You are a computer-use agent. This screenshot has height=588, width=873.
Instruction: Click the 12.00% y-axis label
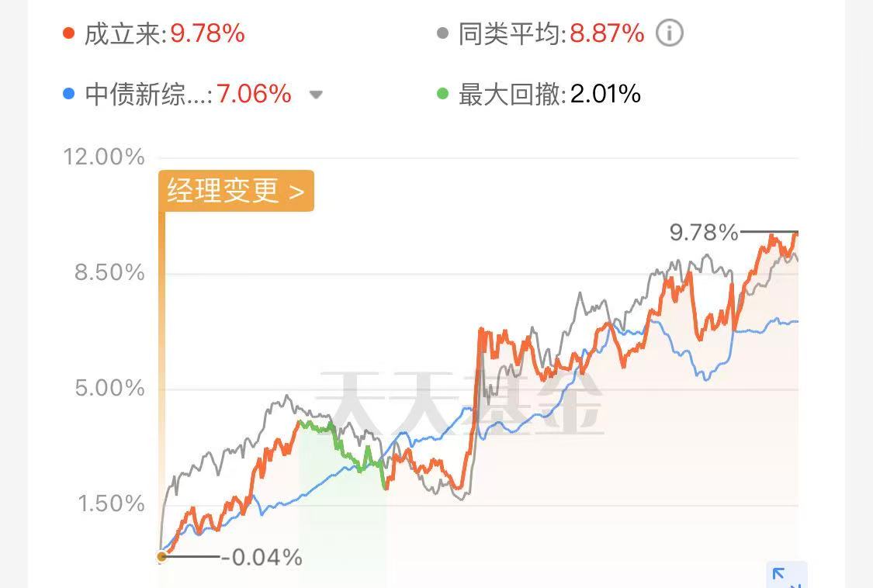[104, 157]
